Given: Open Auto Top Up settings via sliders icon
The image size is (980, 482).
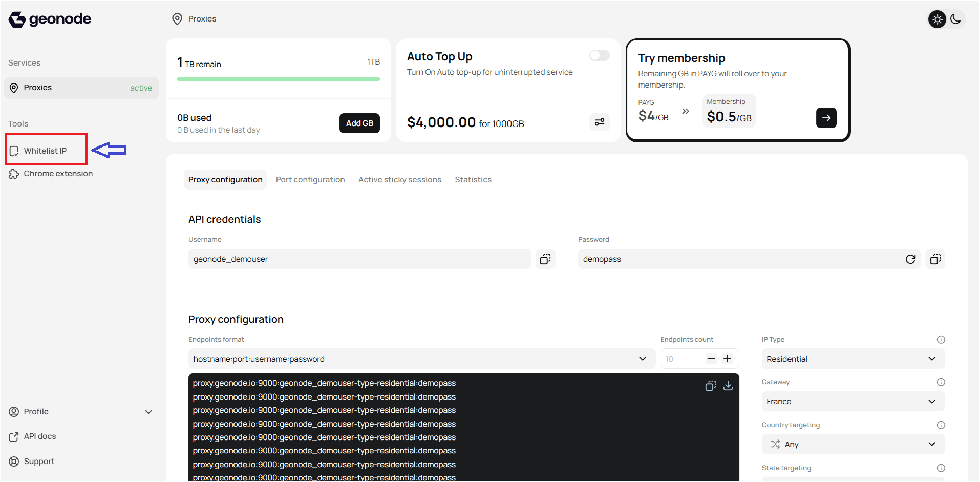Looking at the screenshot, I should coord(599,122).
